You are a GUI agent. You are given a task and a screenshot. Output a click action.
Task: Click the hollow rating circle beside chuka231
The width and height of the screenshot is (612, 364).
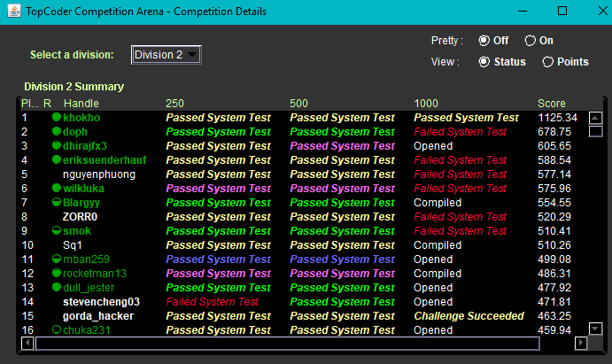(x=57, y=329)
